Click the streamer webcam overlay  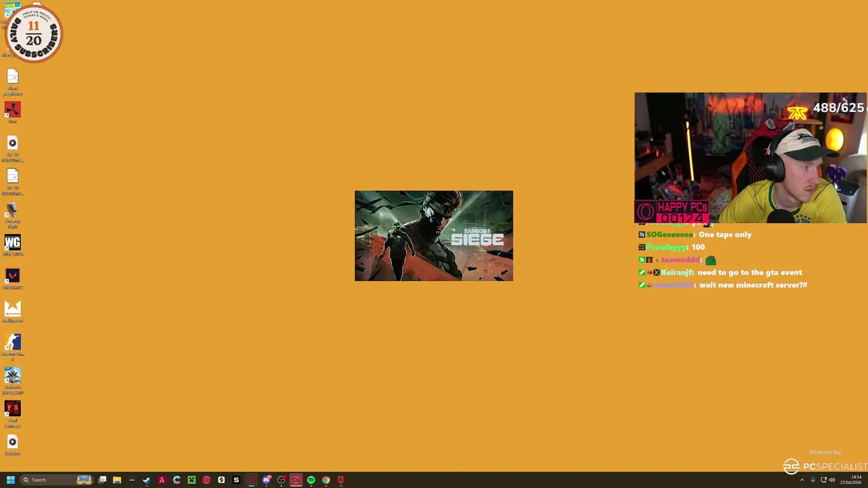(x=751, y=158)
